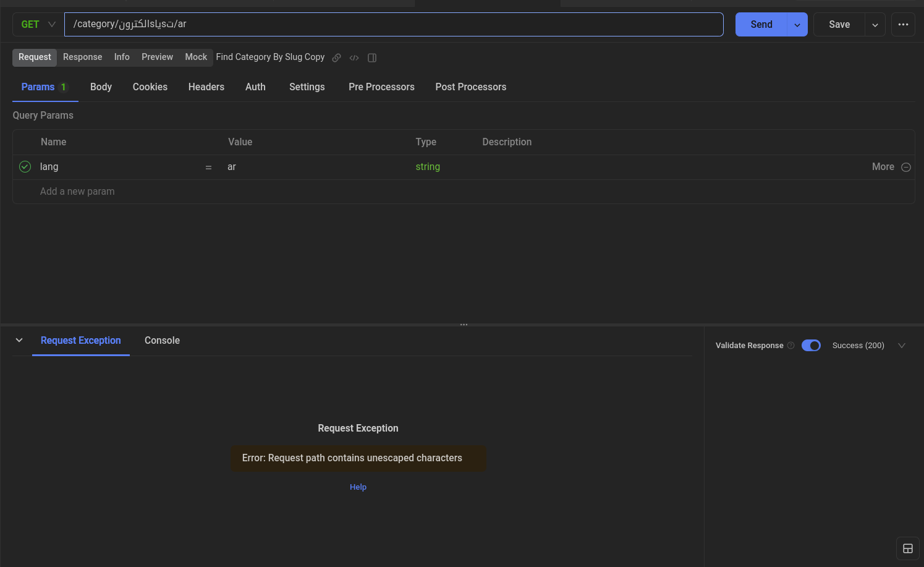Screen dimensions: 924x567
Task: Toggle the Validate Response switch
Action: point(811,346)
